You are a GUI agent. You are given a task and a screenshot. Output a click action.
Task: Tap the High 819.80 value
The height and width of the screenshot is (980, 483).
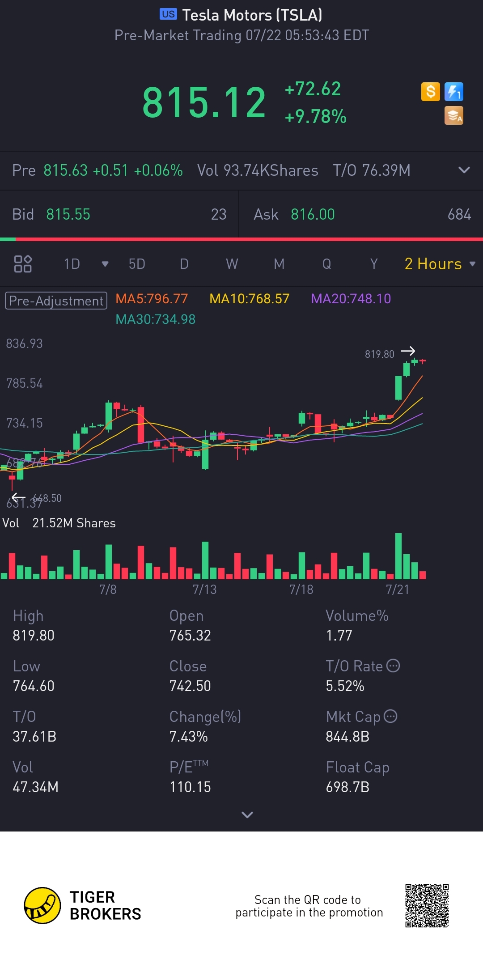click(x=34, y=635)
